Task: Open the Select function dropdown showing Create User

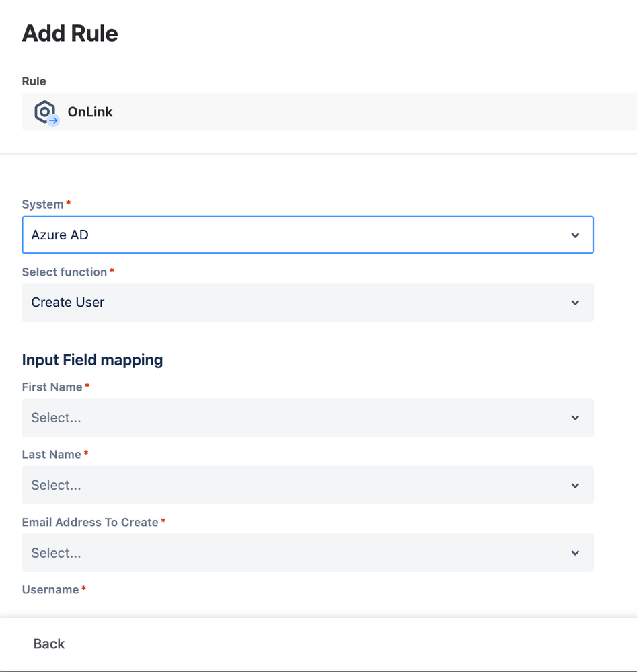Action: click(296, 303)
